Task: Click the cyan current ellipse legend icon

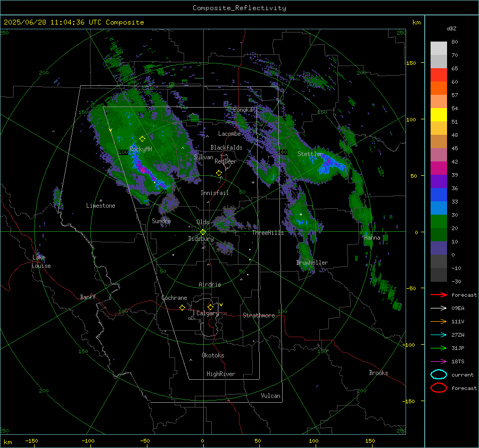Action: pyautogui.click(x=439, y=374)
